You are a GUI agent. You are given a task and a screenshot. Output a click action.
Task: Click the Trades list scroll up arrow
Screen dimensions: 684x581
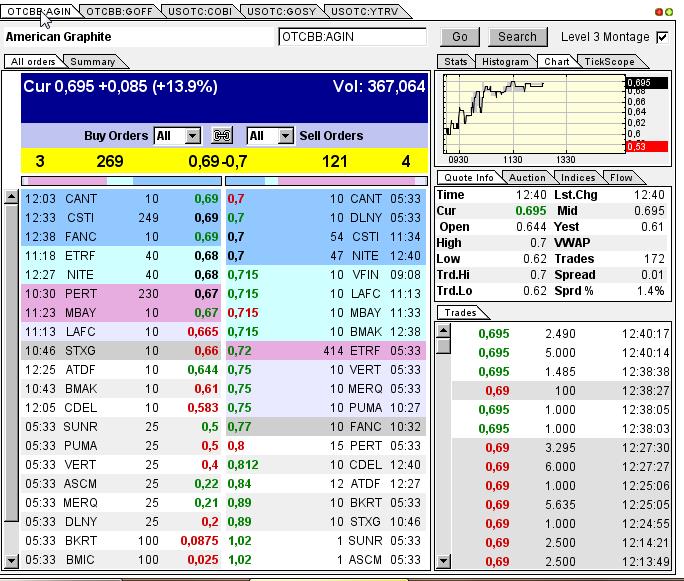point(443,330)
